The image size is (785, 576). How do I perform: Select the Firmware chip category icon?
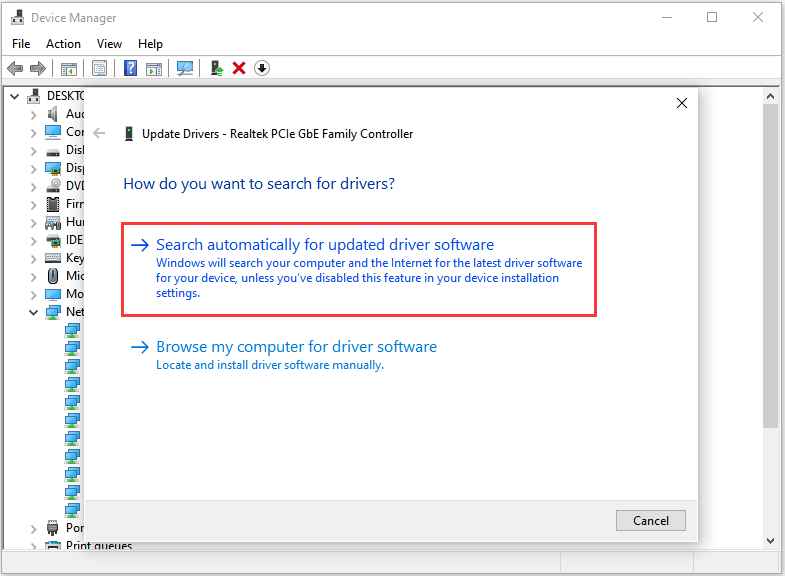tap(53, 204)
